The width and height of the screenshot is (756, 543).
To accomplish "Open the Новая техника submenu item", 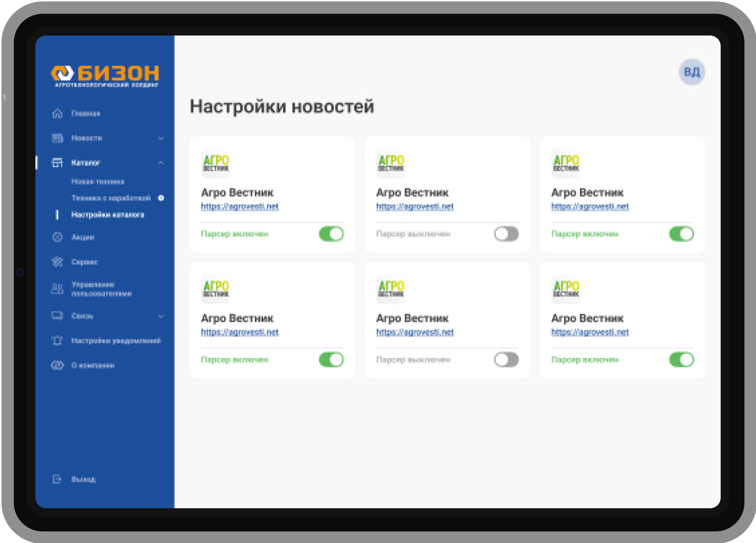I will coord(98,181).
